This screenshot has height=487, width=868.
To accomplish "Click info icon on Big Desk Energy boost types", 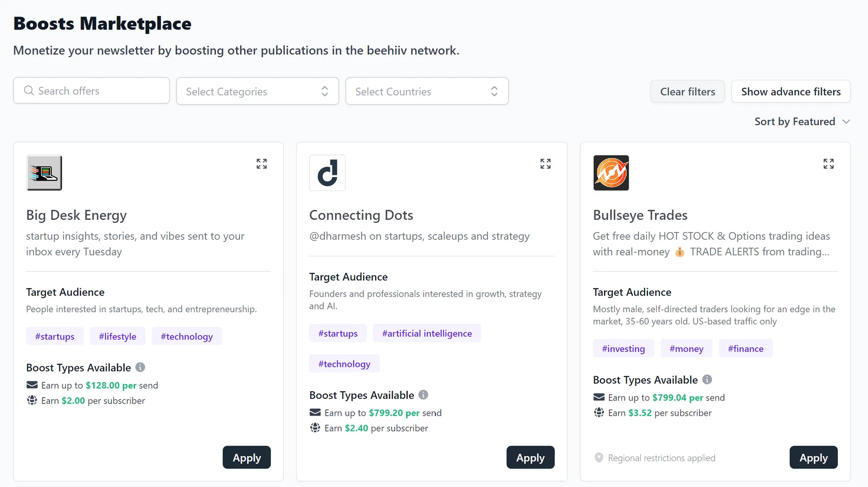I will pyautogui.click(x=140, y=367).
